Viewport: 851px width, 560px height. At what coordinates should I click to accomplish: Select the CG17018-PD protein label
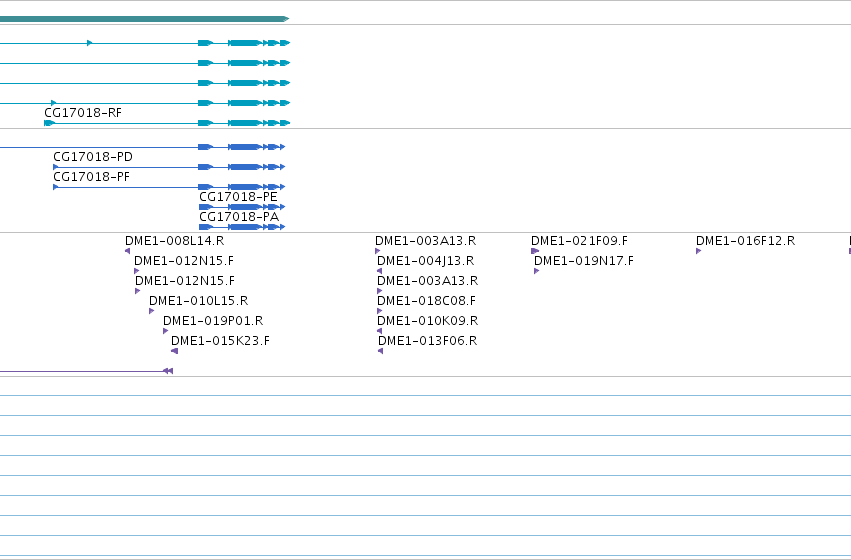(93, 157)
